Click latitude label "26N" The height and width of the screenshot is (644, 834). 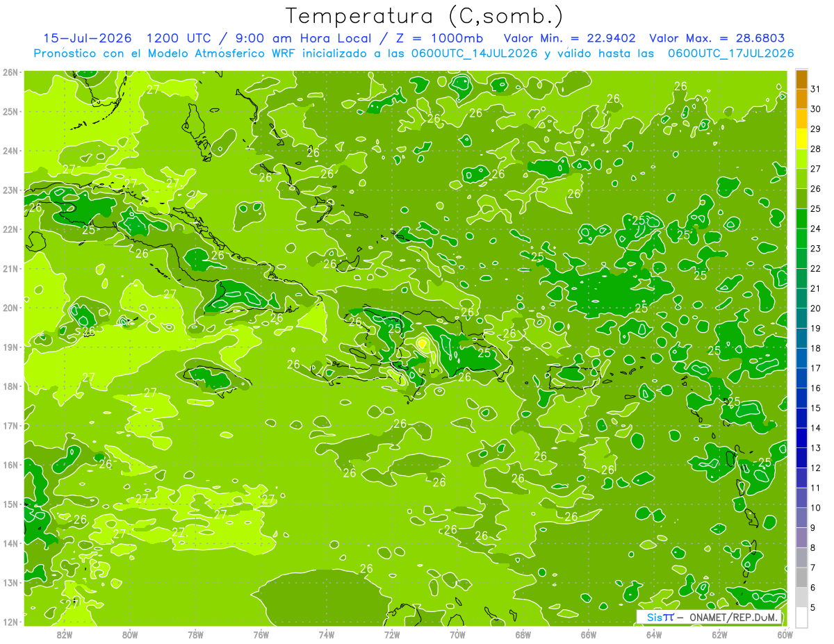pyautogui.click(x=10, y=72)
